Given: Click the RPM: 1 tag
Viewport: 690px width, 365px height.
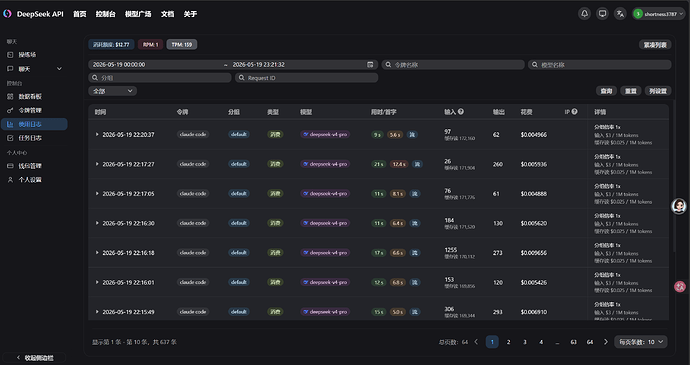Looking at the screenshot, I should coord(150,44).
